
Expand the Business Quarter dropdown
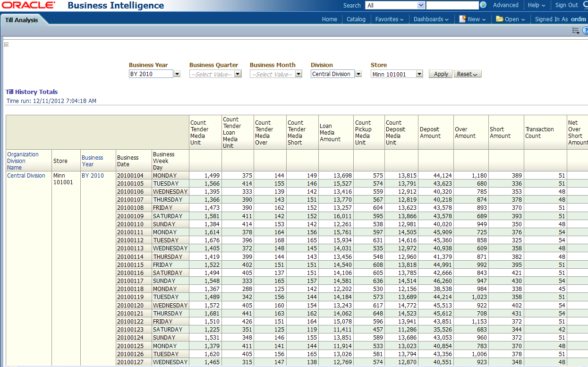tap(238, 74)
